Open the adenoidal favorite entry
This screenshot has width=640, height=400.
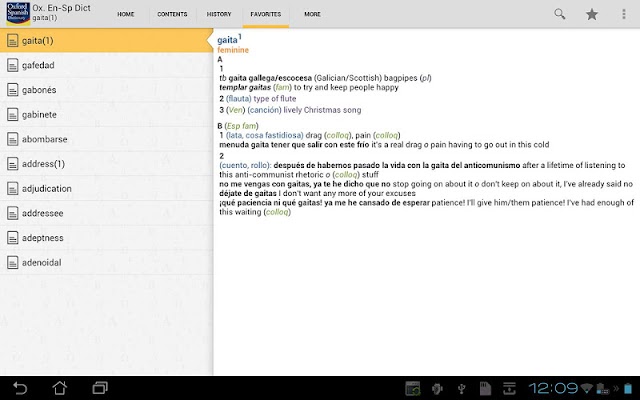[x=107, y=262]
